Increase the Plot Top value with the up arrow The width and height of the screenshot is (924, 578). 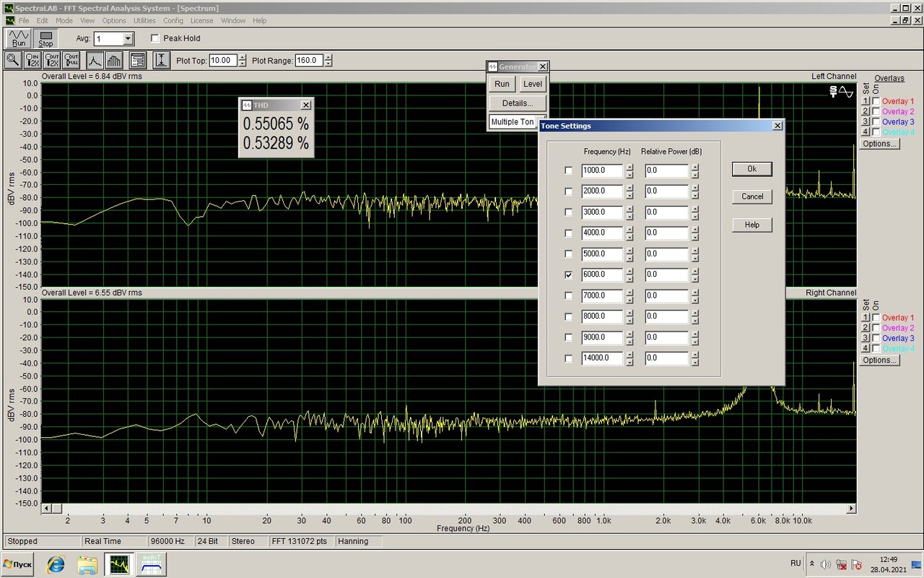click(243, 57)
